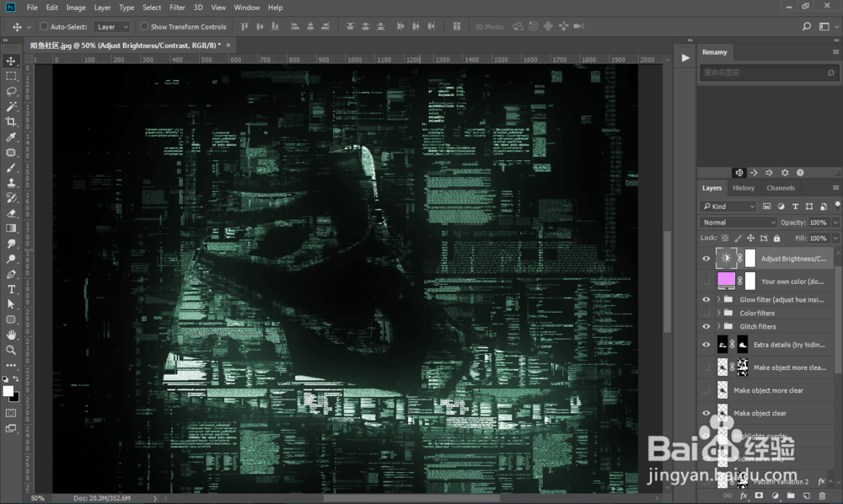Lock all layer attributes padlock icon

tap(776, 238)
